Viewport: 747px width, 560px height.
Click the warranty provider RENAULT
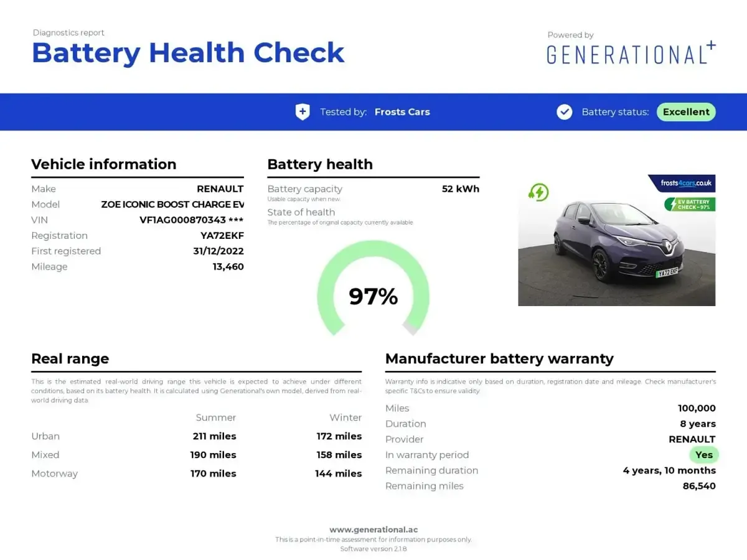(692, 439)
